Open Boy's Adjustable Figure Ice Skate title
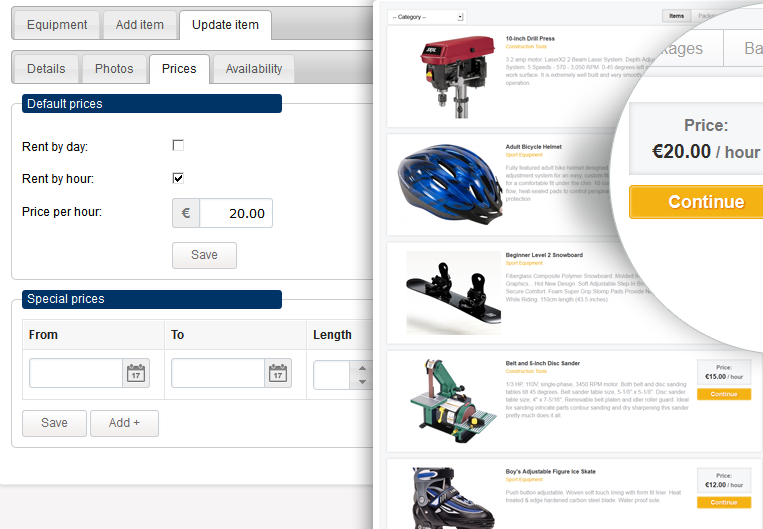 pos(550,472)
